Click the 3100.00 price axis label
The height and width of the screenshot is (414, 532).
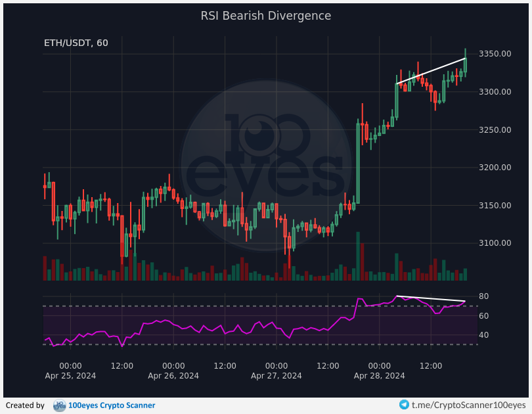coord(497,243)
